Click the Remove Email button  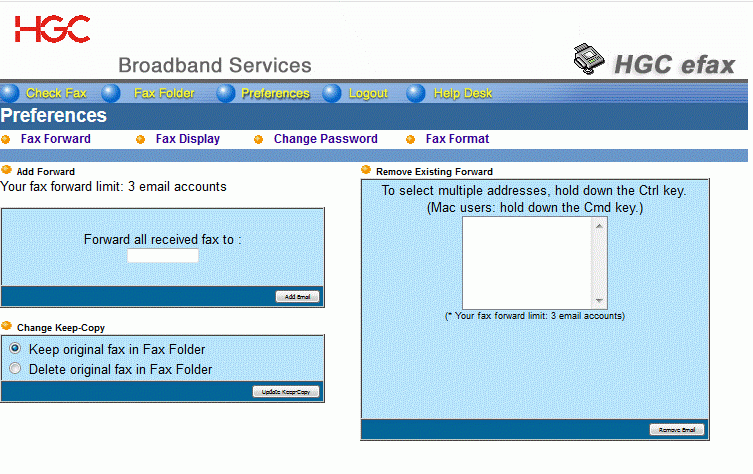click(677, 430)
